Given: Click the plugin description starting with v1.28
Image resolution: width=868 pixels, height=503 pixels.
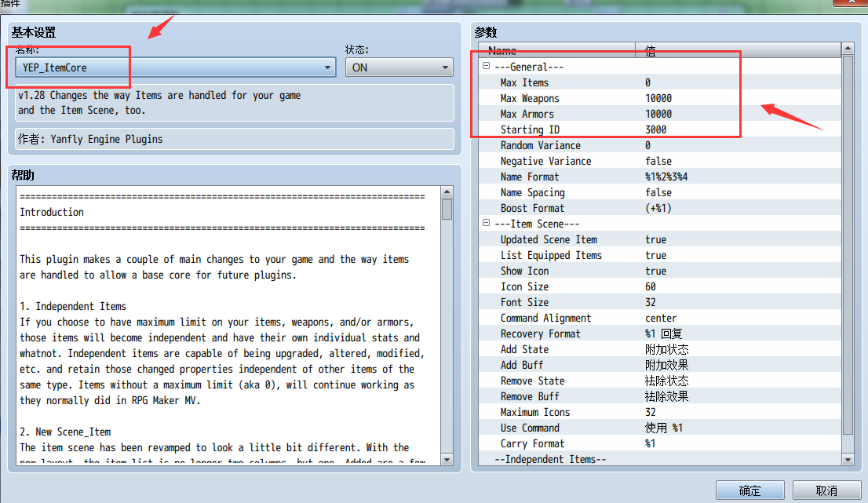Looking at the screenshot, I should (234, 102).
